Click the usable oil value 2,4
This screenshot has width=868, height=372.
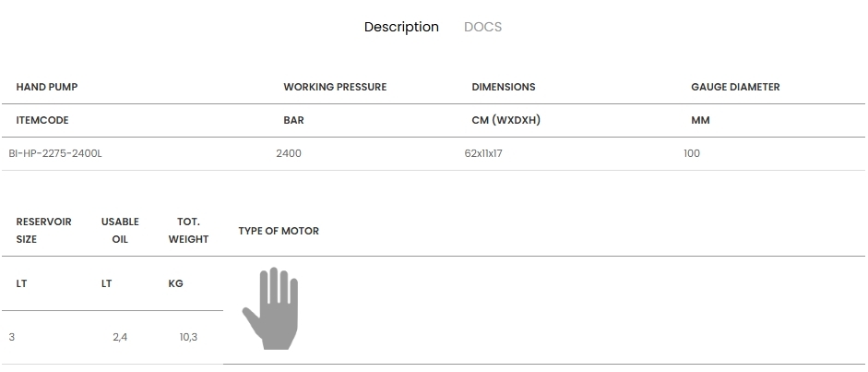(x=120, y=337)
